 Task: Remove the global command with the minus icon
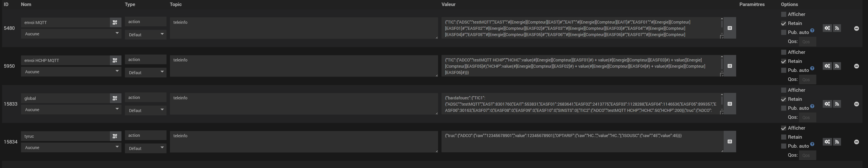[x=856, y=104]
